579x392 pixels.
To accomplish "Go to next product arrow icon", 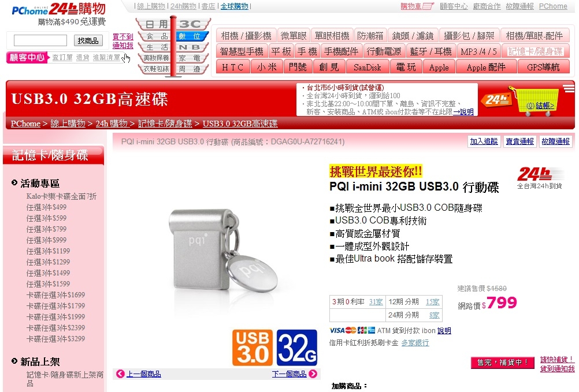I will (313, 374).
